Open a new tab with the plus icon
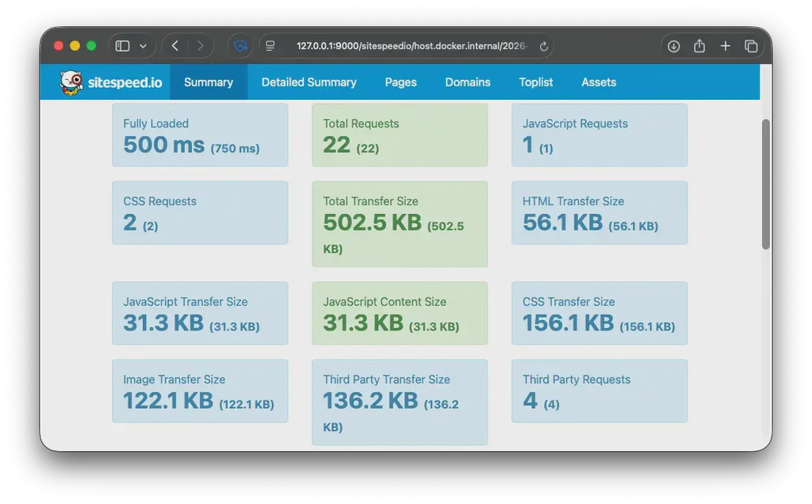 (x=725, y=46)
